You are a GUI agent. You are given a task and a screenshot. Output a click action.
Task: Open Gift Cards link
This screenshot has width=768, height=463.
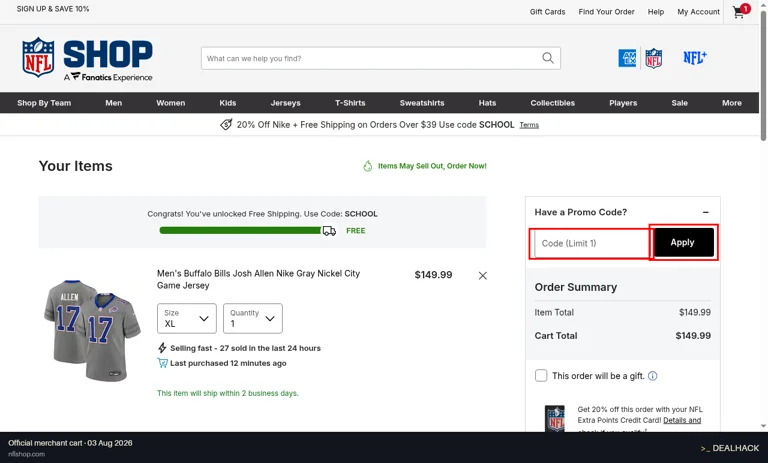(x=547, y=12)
